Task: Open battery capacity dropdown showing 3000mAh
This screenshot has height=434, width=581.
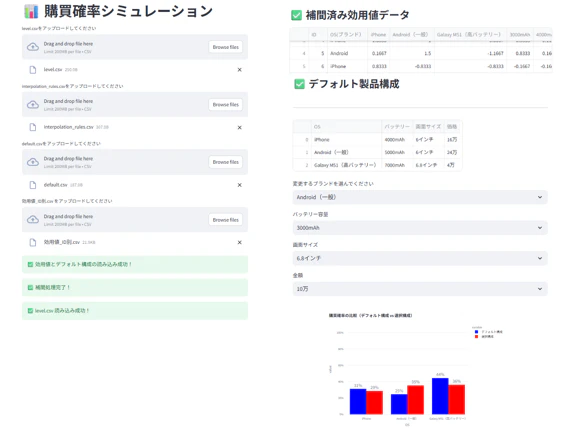Action: [420, 228]
